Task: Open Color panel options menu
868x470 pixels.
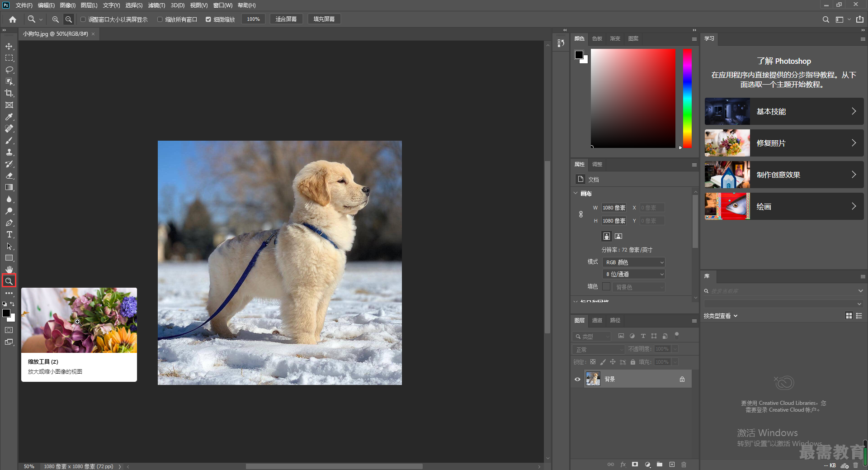Action: pos(694,39)
